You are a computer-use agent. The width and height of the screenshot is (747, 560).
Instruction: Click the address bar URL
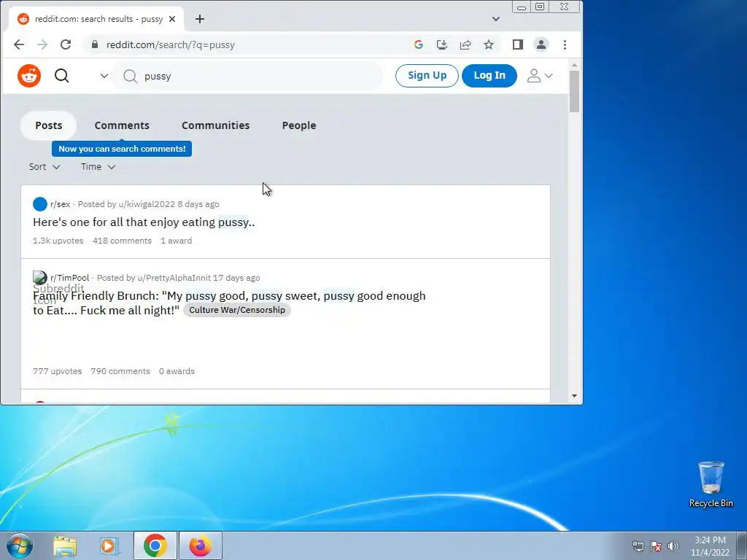(171, 44)
